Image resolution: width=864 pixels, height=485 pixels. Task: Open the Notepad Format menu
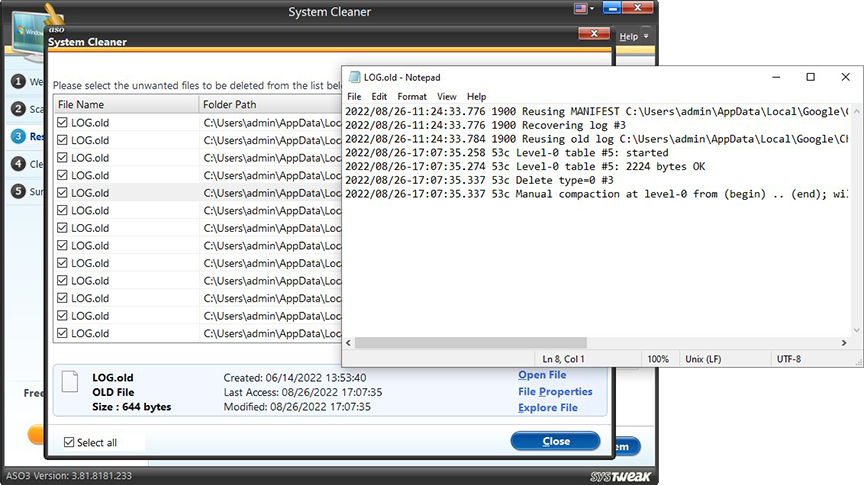pos(412,96)
